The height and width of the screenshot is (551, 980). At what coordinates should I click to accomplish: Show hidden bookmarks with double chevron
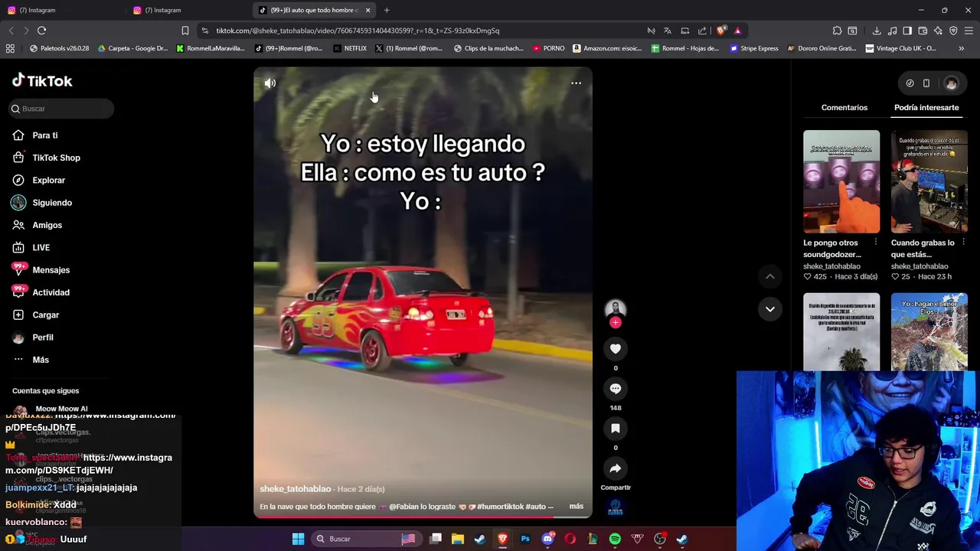pos(961,48)
